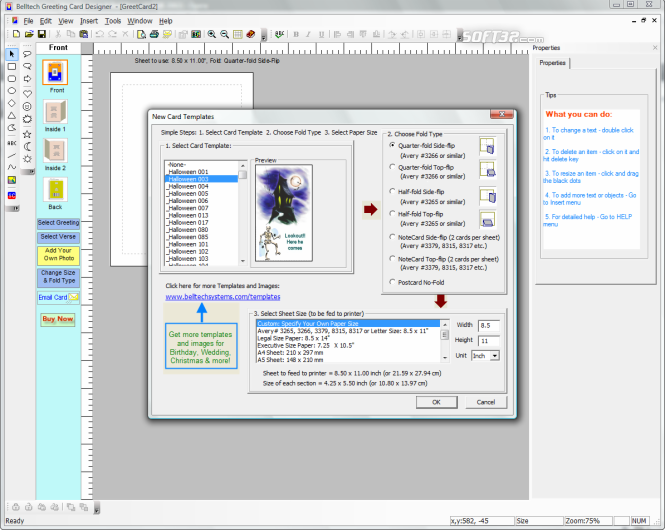Click the Save floppy disk icon
The image size is (665, 530).
coord(42,34)
